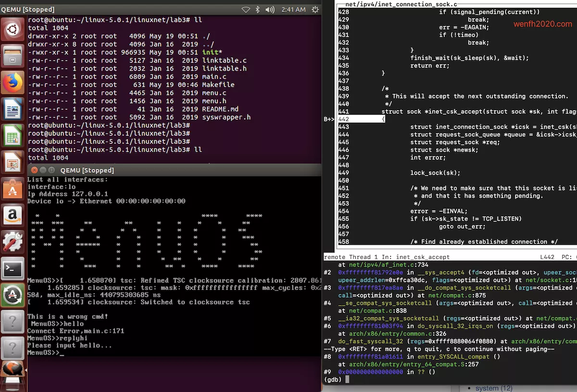Close the QEMU [Stopped] window
577x392 pixels.
click(x=34, y=170)
